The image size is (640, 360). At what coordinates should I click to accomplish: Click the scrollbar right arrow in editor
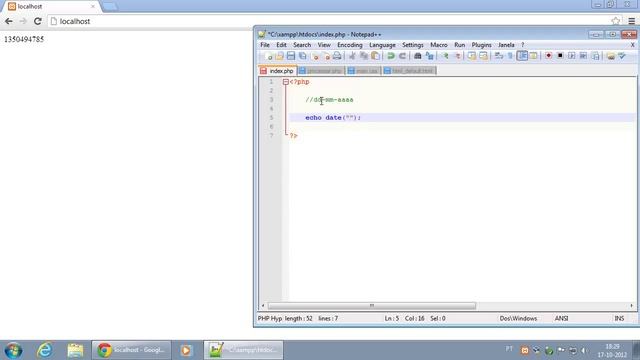pyautogui.click(x=631, y=306)
